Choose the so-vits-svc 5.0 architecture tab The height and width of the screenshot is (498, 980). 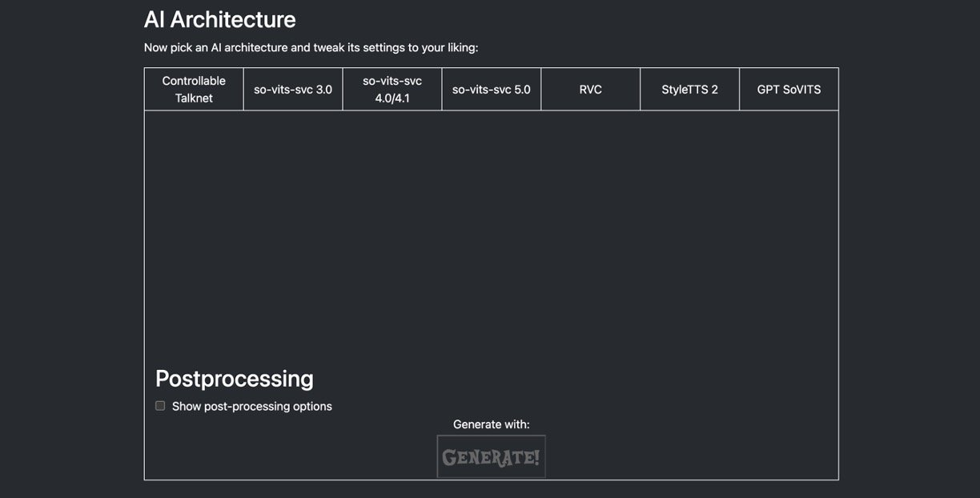[491, 89]
